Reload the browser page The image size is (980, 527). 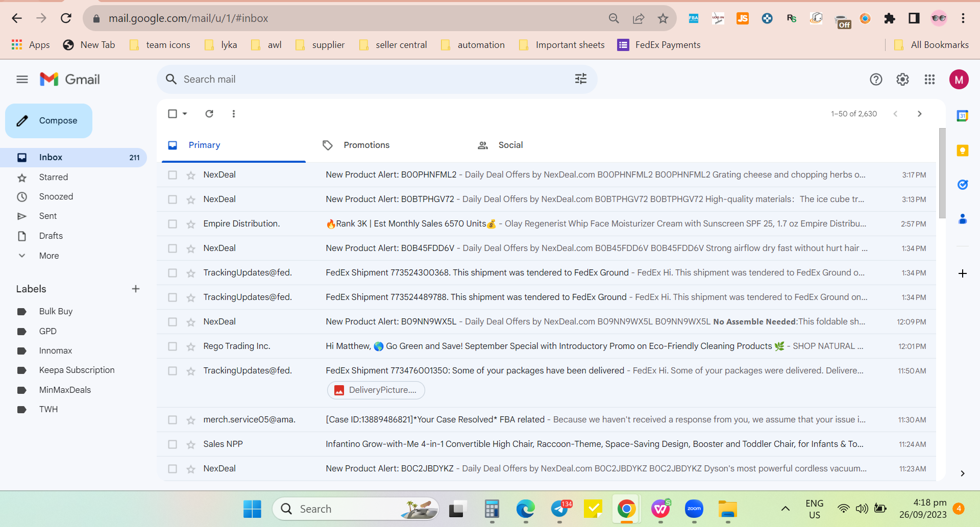[66, 18]
